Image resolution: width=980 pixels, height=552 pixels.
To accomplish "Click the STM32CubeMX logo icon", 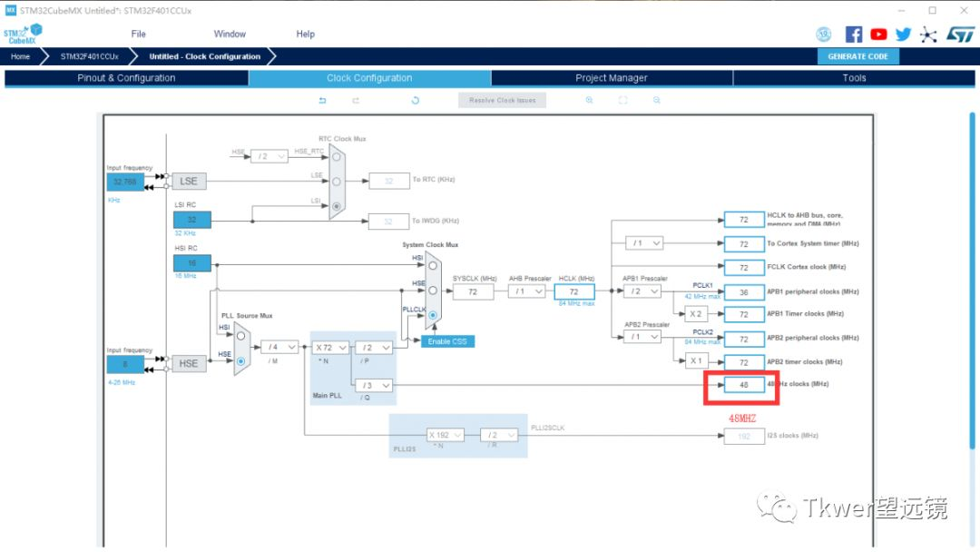I will [x=23, y=34].
